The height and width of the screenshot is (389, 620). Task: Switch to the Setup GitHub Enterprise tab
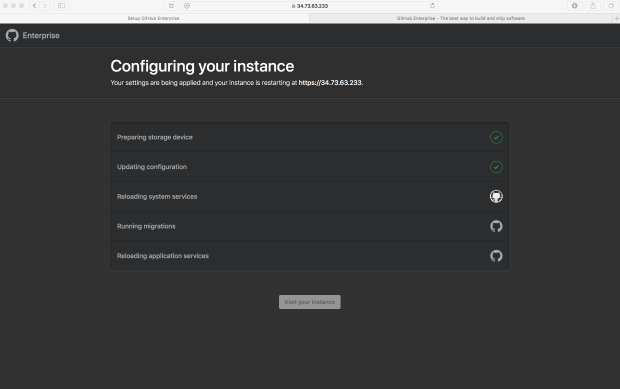(x=154, y=18)
